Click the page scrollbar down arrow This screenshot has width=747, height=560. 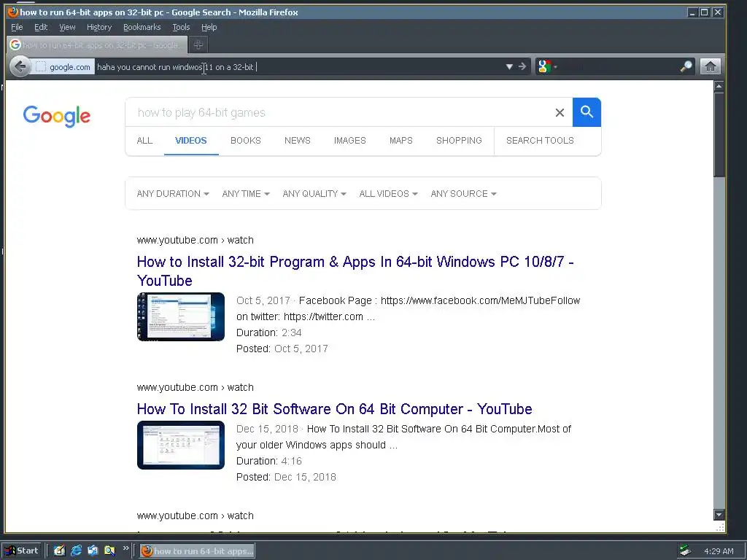[719, 515]
